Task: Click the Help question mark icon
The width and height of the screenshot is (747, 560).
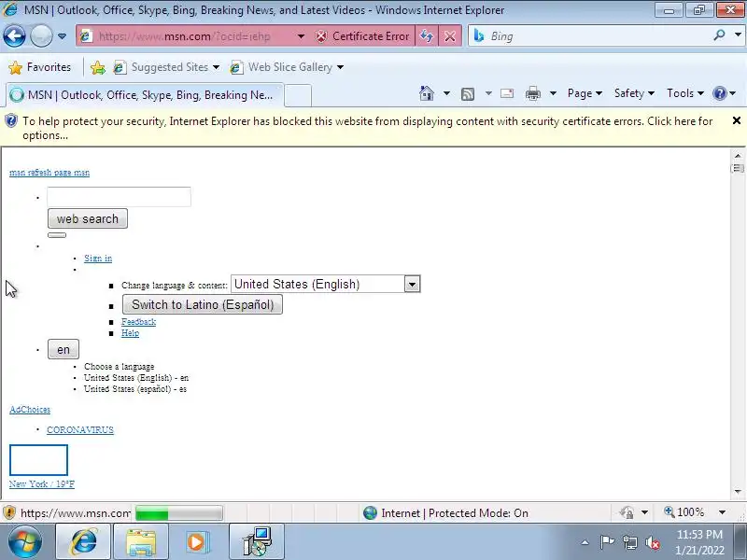Action: tap(719, 93)
